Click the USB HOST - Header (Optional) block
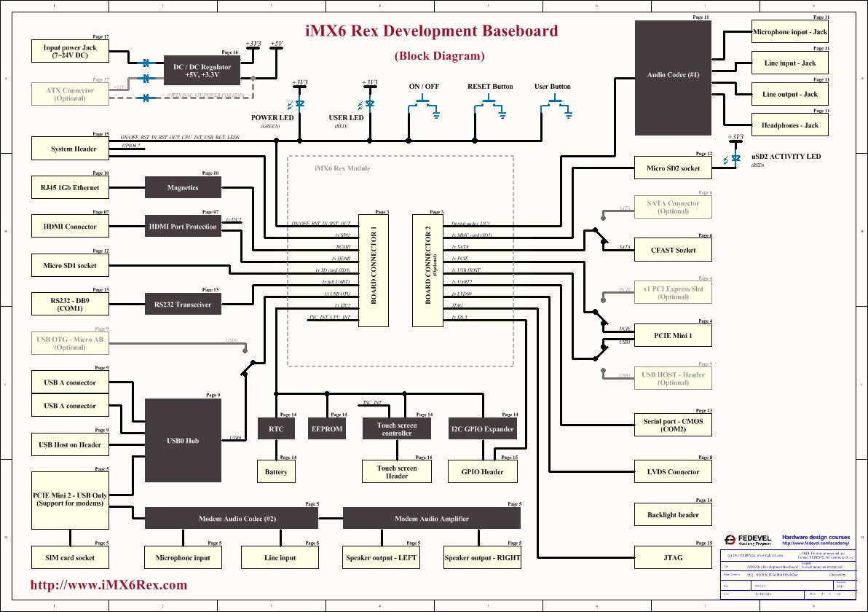868x612 pixels. coord(673,379)
